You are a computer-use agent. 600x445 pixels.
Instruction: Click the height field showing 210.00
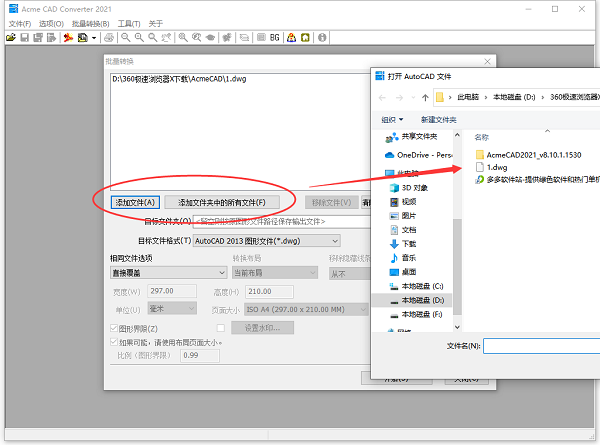(x=269, y=292)
